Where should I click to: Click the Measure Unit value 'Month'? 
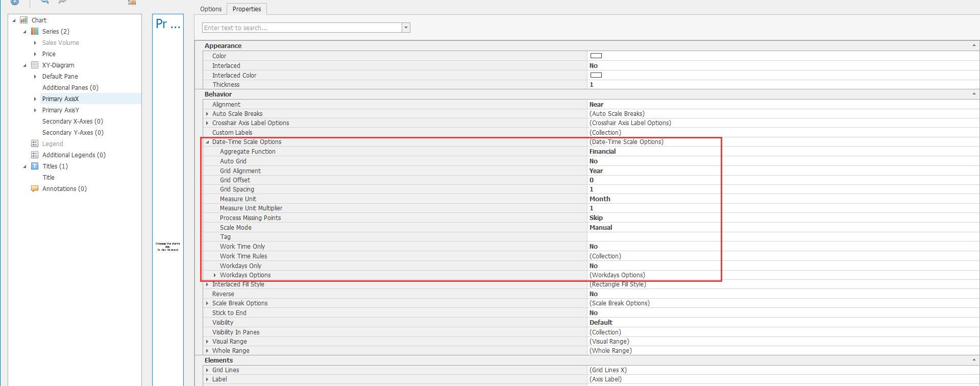click(600, 199)
